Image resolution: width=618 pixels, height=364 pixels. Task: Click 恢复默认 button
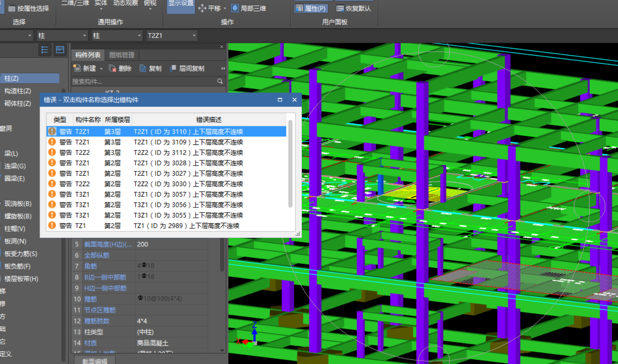coord(354,8)
